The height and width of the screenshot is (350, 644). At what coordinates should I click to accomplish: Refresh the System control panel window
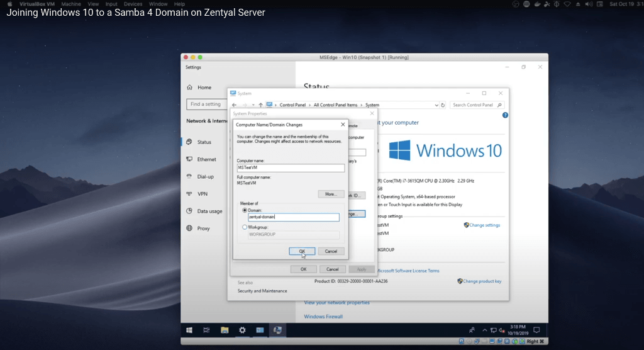tap(443, 105)
